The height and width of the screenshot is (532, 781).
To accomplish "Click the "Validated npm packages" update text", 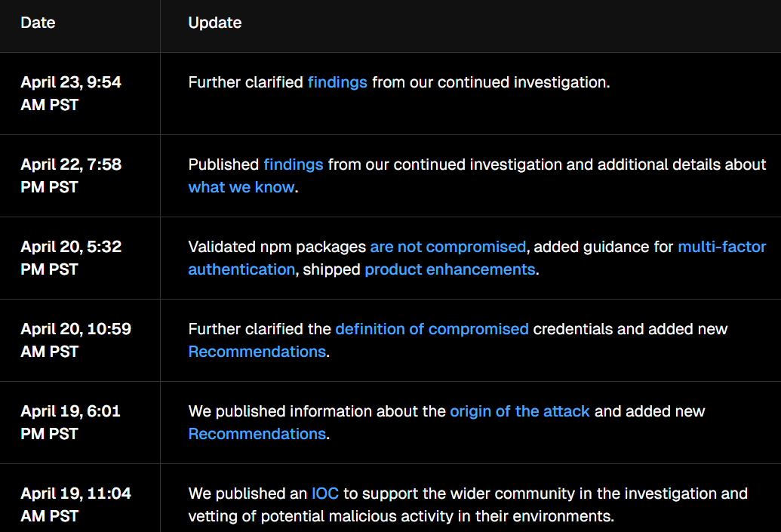I will pos(276,247).
